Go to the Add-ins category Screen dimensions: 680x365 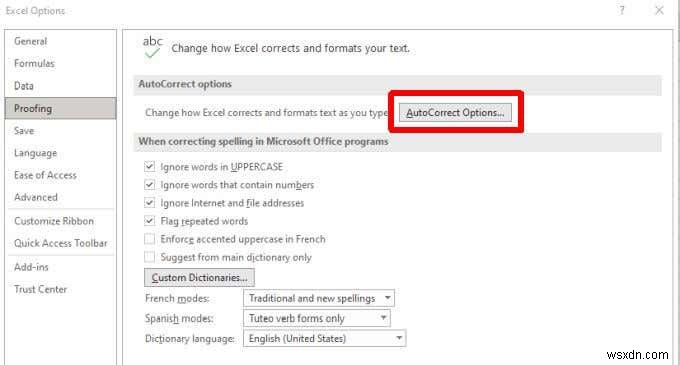tap(60, 267)
